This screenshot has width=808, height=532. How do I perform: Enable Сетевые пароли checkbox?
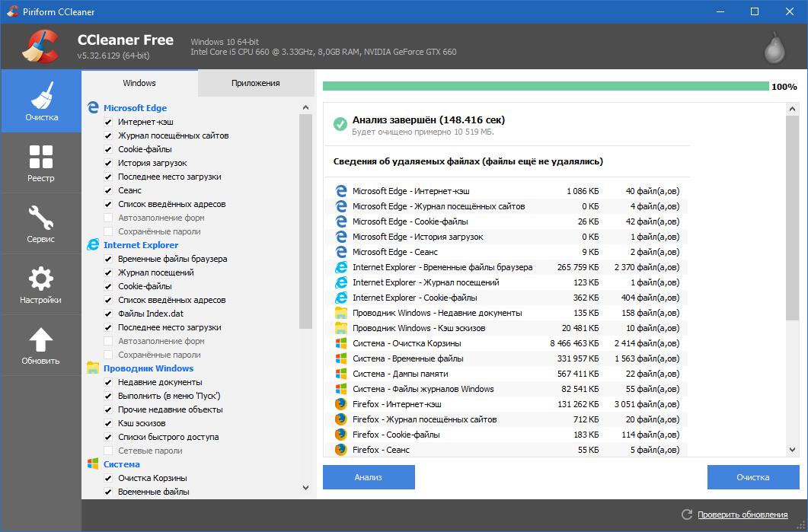point(108,451)
